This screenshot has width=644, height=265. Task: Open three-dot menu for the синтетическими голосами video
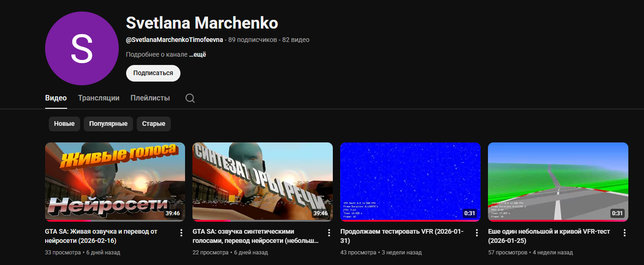[329, 233]
